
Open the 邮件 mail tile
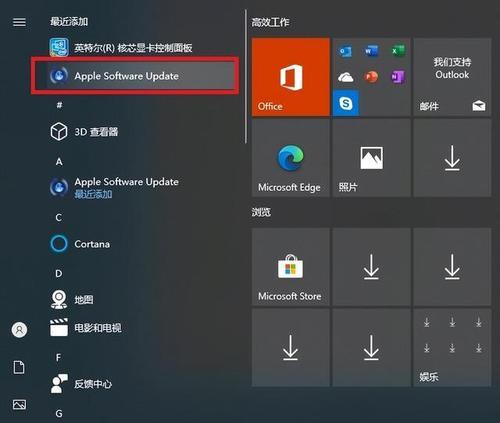(x=452, y=77)
